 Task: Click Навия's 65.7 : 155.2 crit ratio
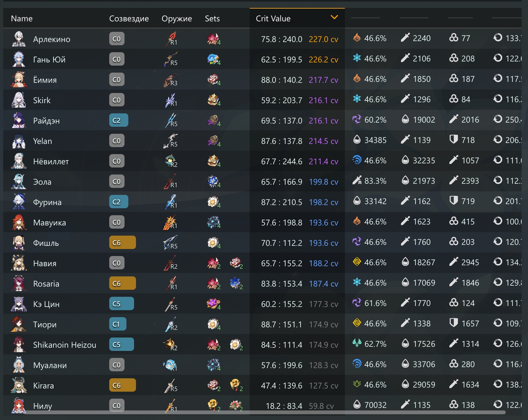tap(282, 263)
